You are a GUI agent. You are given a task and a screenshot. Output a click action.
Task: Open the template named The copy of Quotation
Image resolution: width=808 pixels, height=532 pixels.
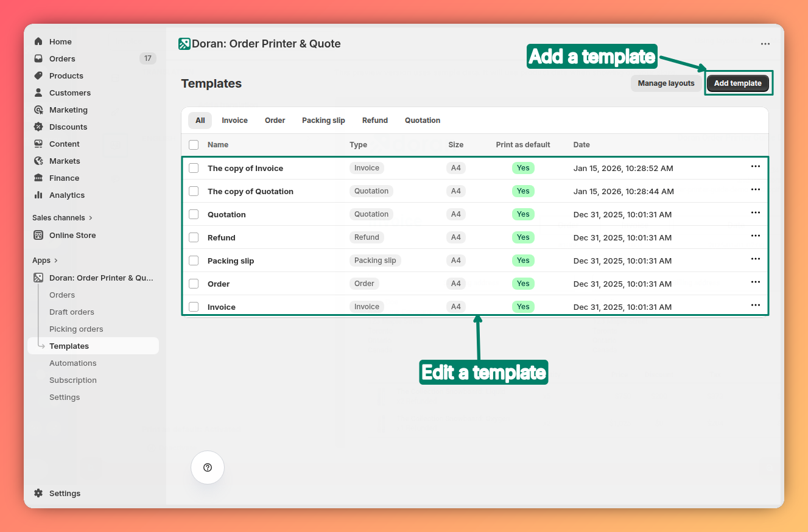click(250, 191)
